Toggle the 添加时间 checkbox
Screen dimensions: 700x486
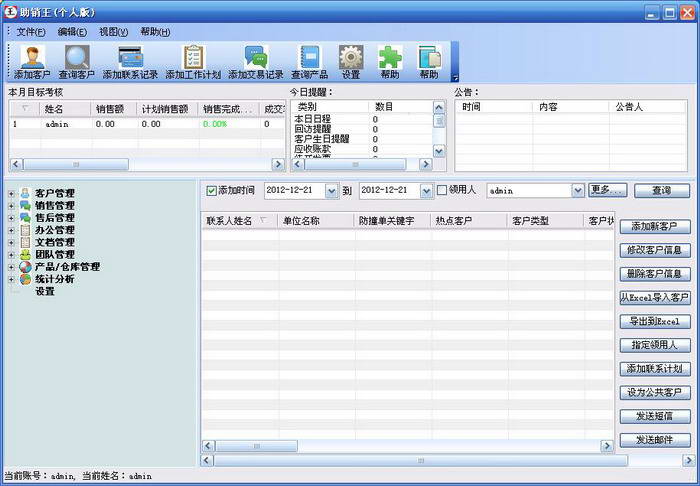tap(211, 191)
